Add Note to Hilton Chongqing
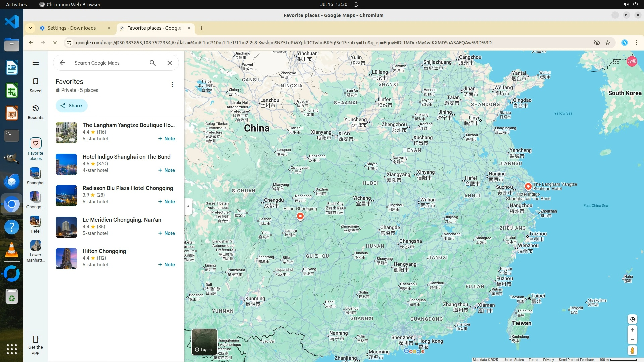 click(167, 265)
